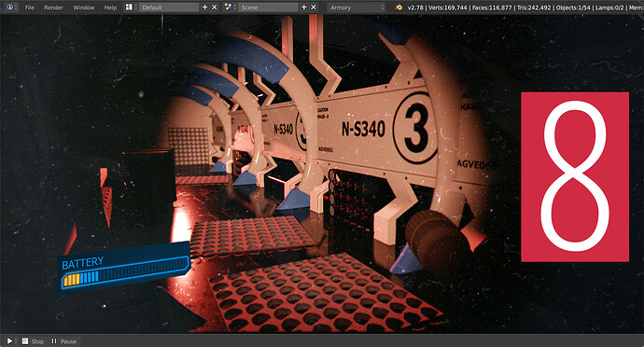Viewport: 644px width, 347px height.
Task: Click the Scene name field
Action: pyautogui.click(x=268, y=7)
